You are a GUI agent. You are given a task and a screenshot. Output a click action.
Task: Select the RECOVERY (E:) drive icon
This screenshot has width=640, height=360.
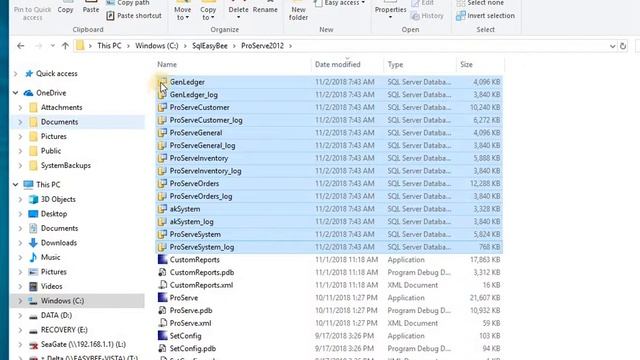(x=33, y=331)
